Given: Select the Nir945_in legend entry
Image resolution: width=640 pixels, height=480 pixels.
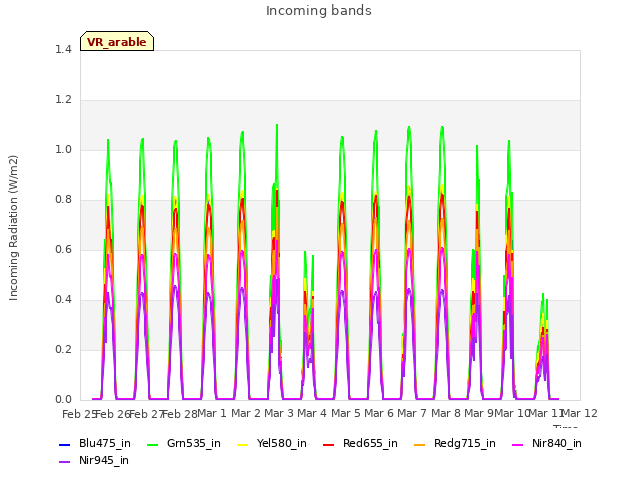Looking at the screenshot, I should (94, 460).
